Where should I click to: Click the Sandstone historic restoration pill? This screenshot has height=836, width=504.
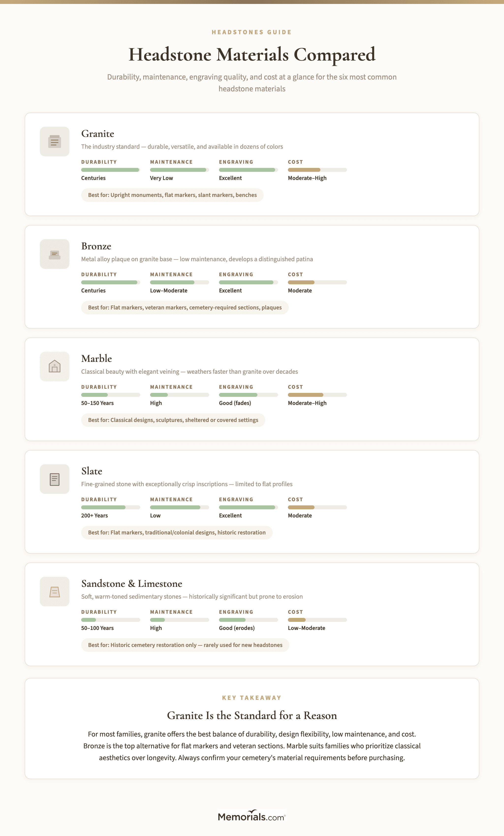pos(185,645)
